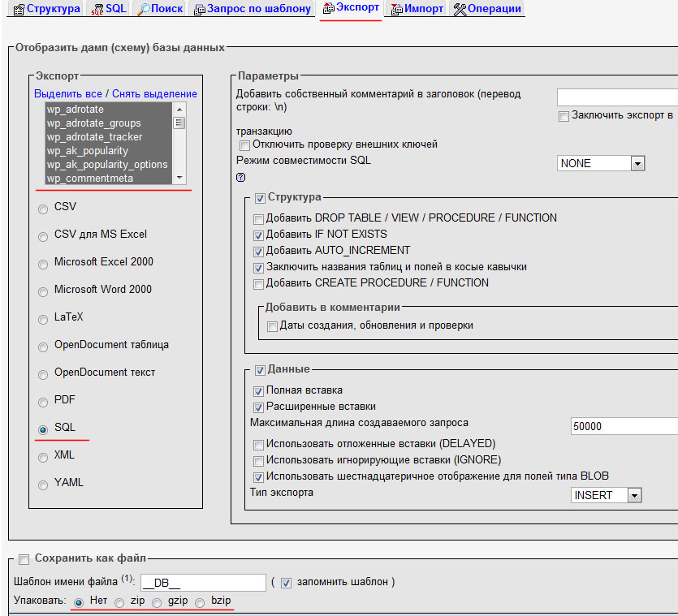Image resolution: width=678 pixels, height=616 pixels.
Task: Toggle hexadecimal BLOB display checkbox
Action: (x=258, y=478)
